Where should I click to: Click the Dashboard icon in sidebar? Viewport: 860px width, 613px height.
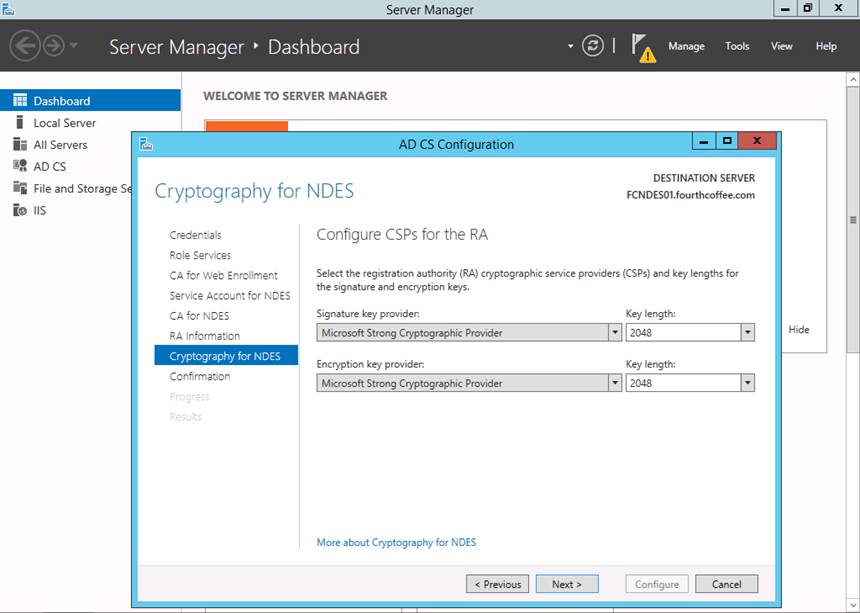[20, 101]
